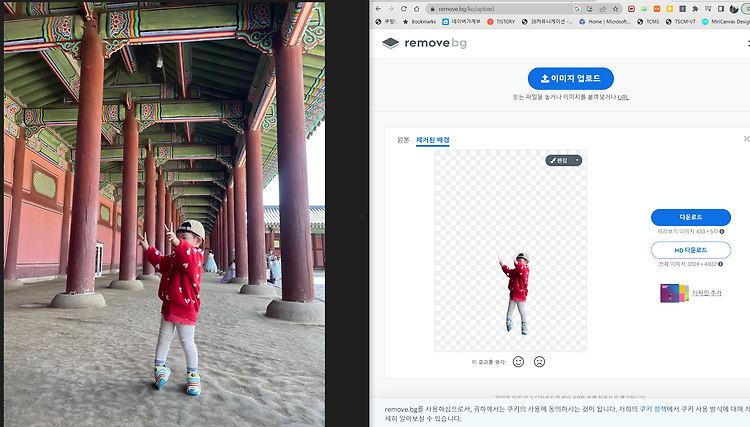Open the orange extension icon

pos(657,9)
